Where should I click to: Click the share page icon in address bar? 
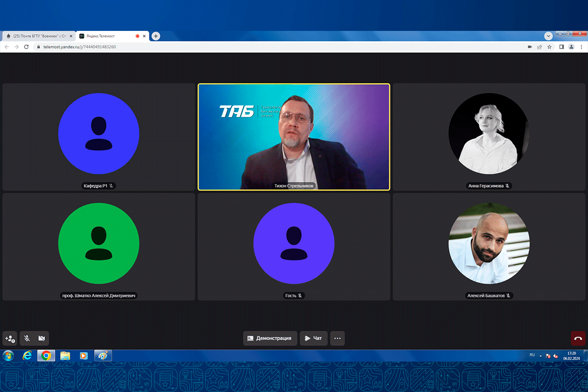[x=539, y=47]
